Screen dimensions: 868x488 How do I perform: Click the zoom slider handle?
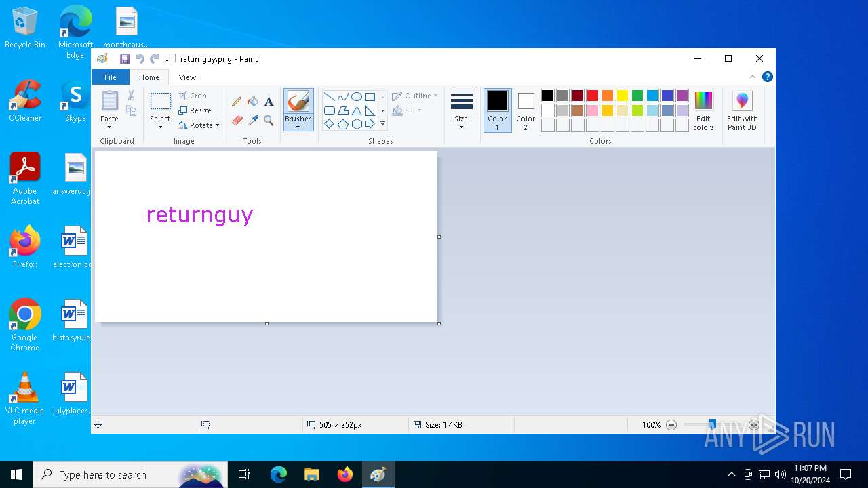tap(712, 425)
